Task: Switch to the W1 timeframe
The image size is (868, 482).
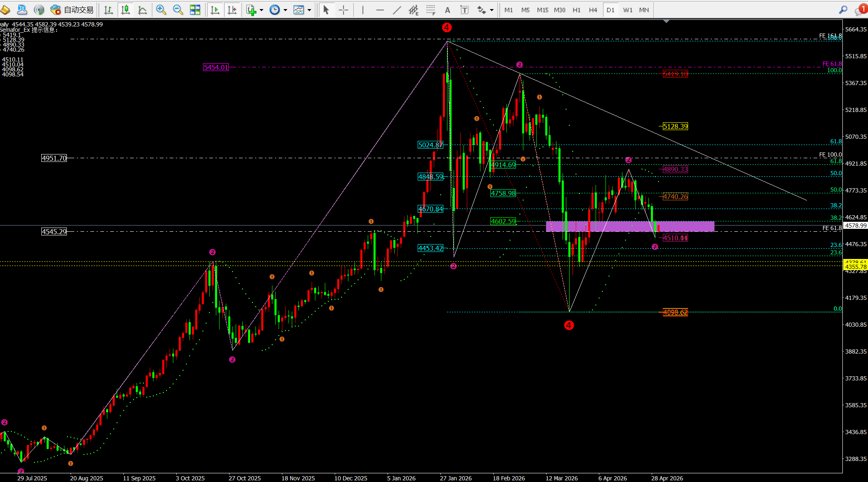Action: pyautogui.click(x=627, y=10)
